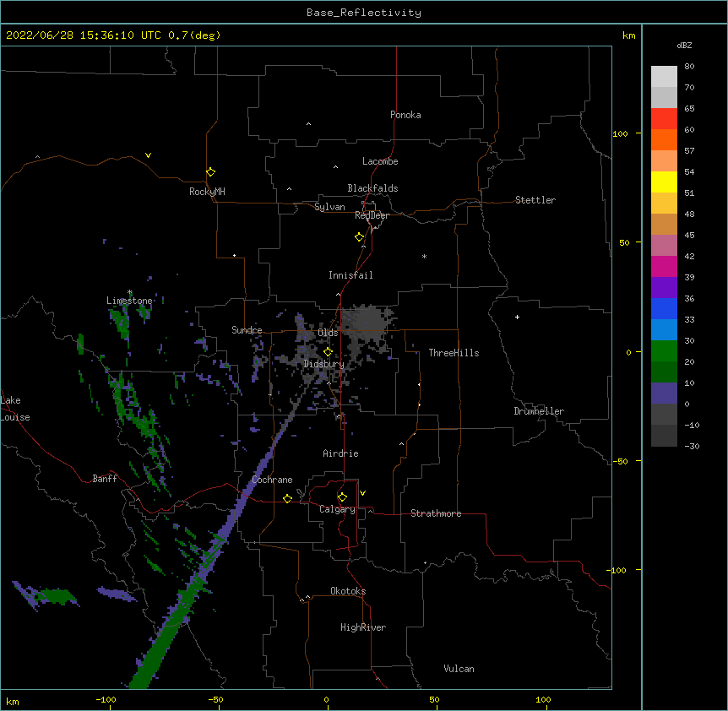Click the Calgary city label
Image resolution: width=728 pixels, height=711 pixels.
click(x=337, y=509)
